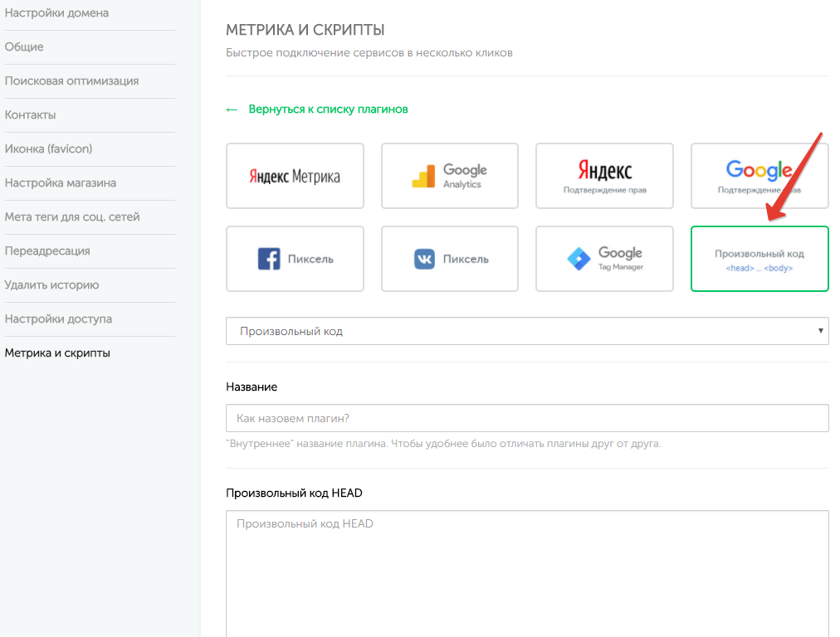Open Переадресация settings in sidebar
Image resolution: width=840 pixels, height=637 pixels.
(47, 251)
